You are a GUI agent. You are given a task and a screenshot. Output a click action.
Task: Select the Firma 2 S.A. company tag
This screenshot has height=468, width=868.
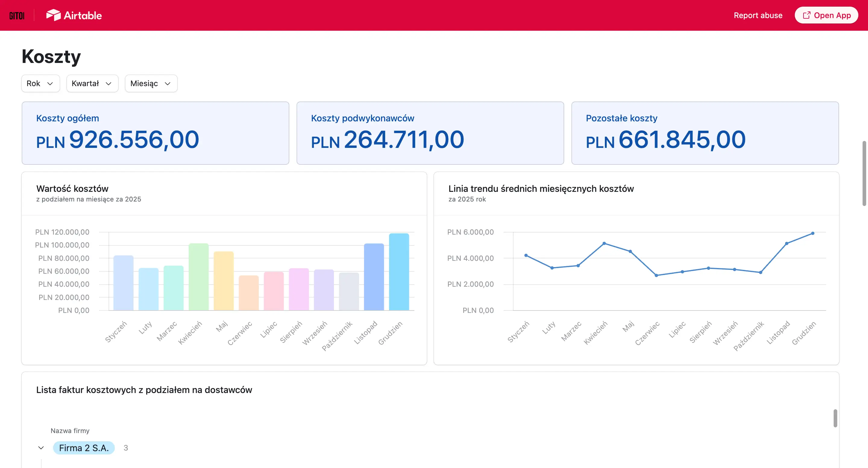click(x=84, y=448)
